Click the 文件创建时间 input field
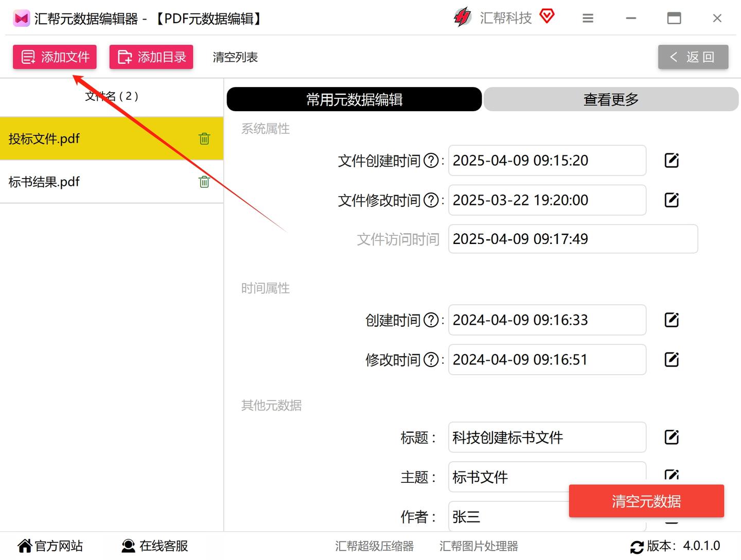Image resolution: width=741 pixels, height=560 pixels. pyautogui.click(x=547, y=161)
